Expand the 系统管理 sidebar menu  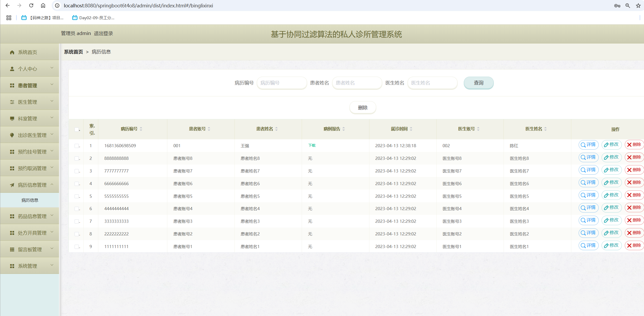coord(30,266)
